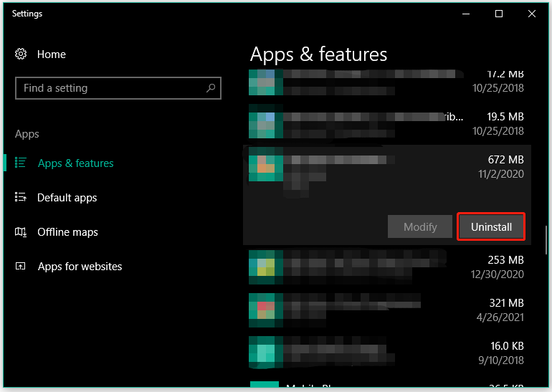
Task: Select the app icon sized 253 MB
Action: pyautogui.click(x=266, y=267)
